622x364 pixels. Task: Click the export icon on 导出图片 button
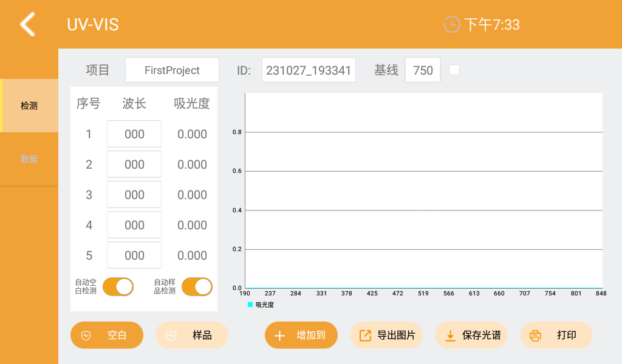366,335
